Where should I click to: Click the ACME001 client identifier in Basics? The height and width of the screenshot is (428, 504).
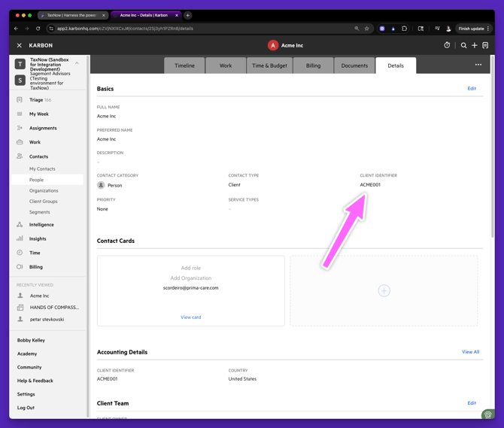(370, 185)
